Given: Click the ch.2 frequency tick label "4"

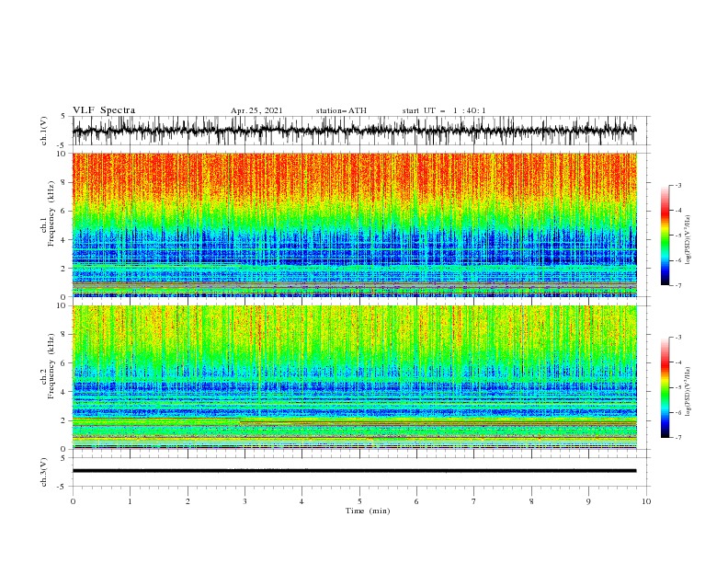Looking at the screenshot, I should click(64, 392).
